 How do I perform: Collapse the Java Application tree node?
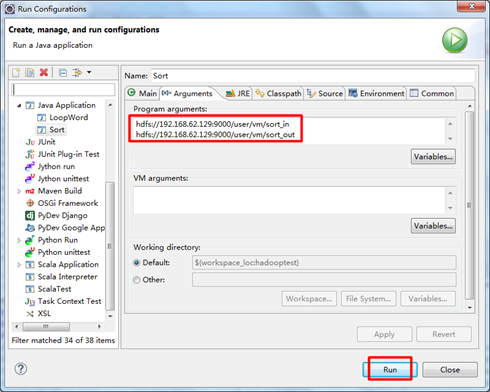[x=19, y=105]
